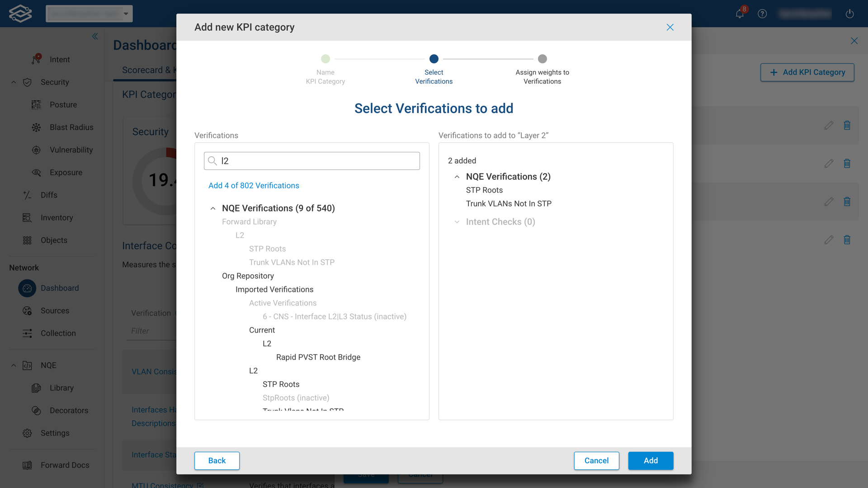Open the Exposure section

[x=66, y=172]
